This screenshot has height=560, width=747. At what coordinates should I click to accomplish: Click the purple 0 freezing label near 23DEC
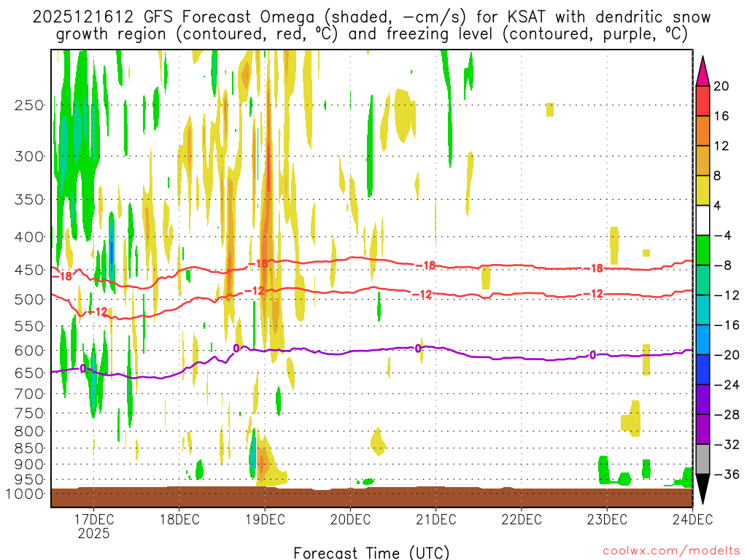click(x=592, y=355)
